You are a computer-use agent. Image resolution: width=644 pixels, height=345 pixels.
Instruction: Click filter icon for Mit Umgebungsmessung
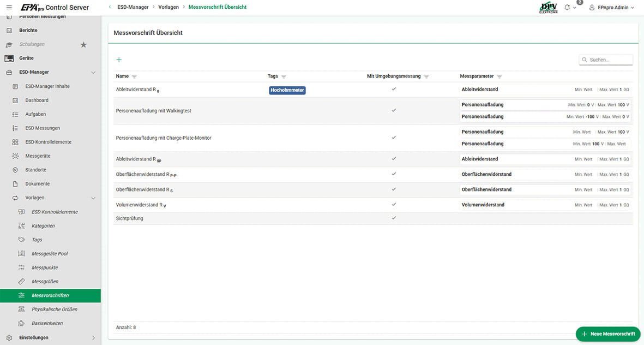[x=426, y=76]
